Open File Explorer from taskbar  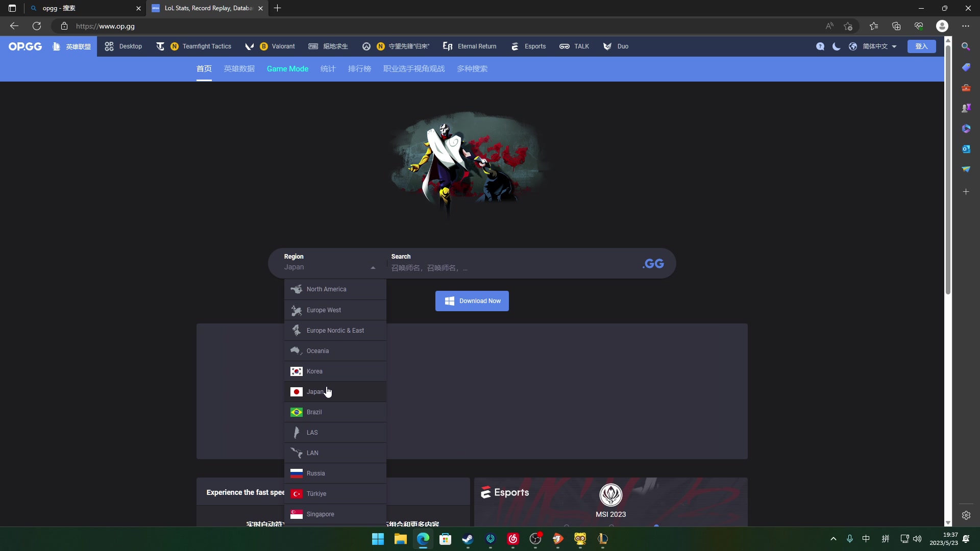(400, 539)
